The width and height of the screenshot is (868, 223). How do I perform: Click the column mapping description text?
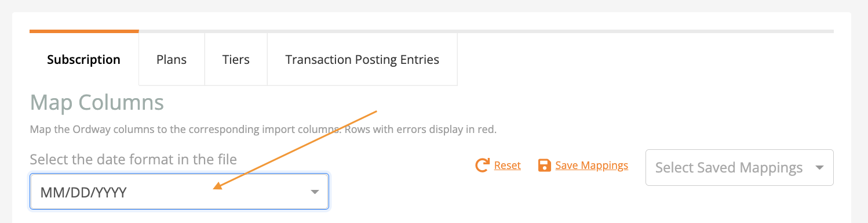coord(263,129)
